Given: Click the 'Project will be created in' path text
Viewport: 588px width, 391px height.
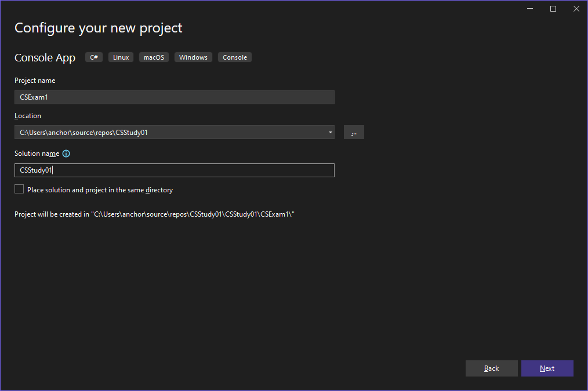Looking at the screenshot, I should [x=154, y=214].
